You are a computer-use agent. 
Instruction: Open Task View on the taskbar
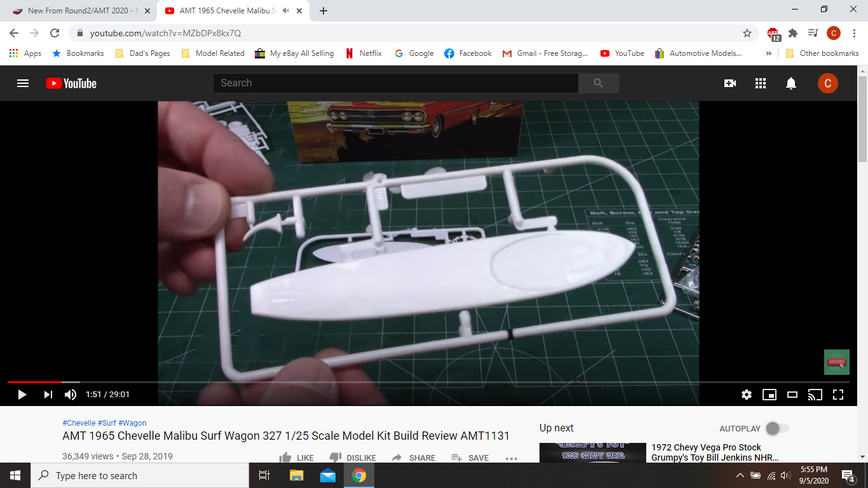click(x=264, y=475)
